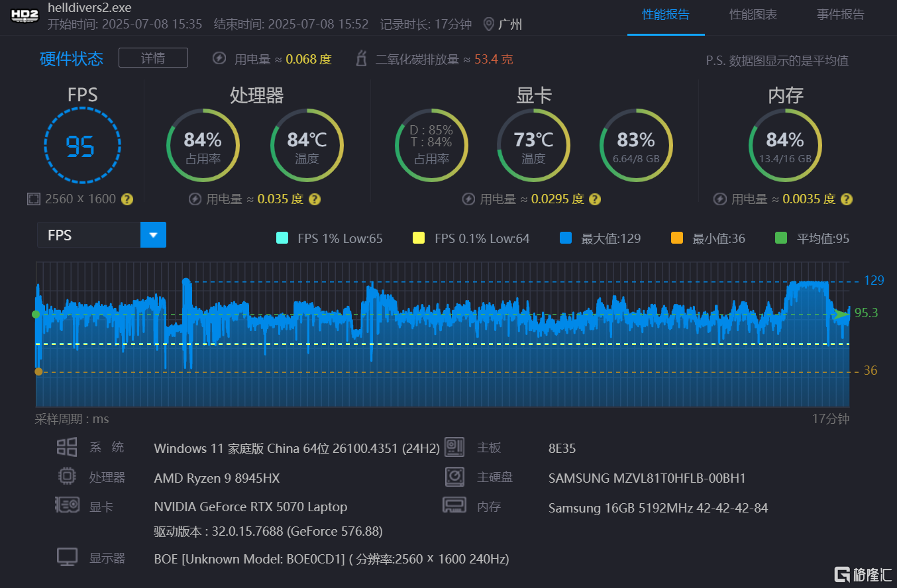
Task: Click the memory 84% 13.4/16 GB gauge
Action: [785, 145]
